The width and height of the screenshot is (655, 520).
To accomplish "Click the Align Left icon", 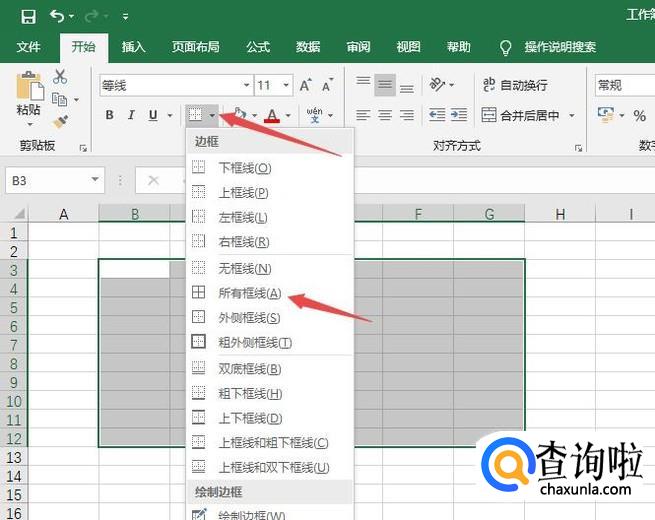I will [363, 115].
